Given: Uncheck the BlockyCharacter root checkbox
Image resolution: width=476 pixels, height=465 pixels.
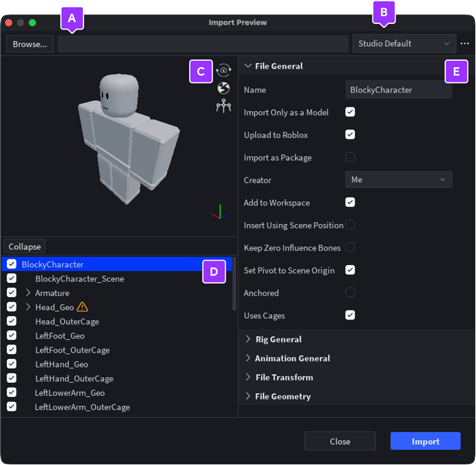Looking at the screenshot, I should pyautogui.click(x=12, y=264).
